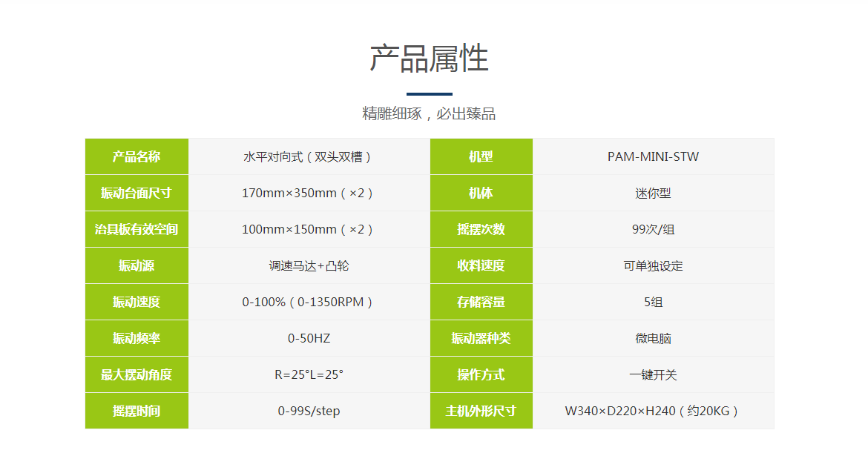The width and height of the screenshot is (868, 476).
Task: Select the 振动台面尺寸 label cell
Action: (x=137, y=193)
